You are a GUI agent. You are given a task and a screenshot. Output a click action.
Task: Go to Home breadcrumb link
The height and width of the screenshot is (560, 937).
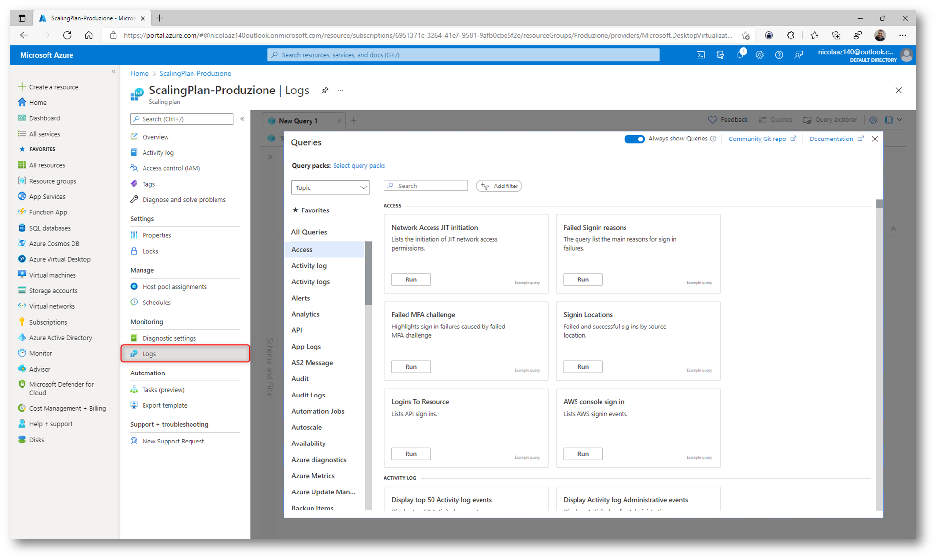[x=139, y=73]
